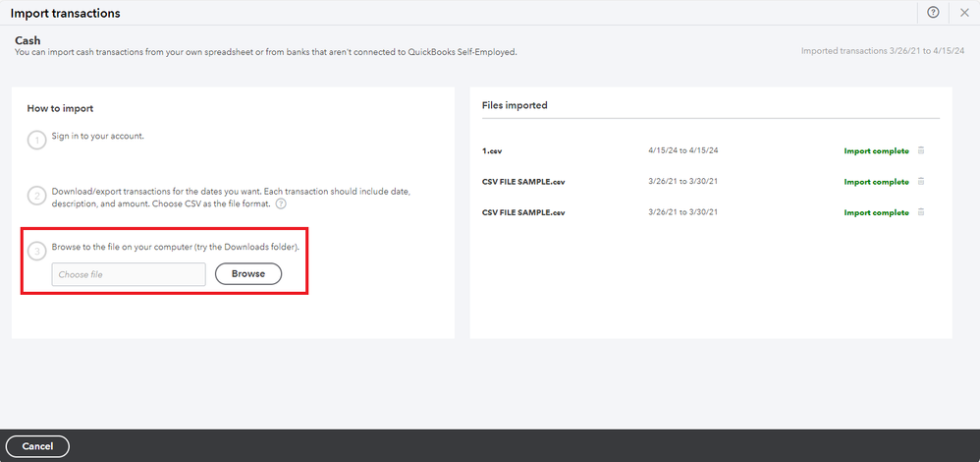Click the Choose file input field
This screenshot has height=462, width=980.
(x=129, y=274)
